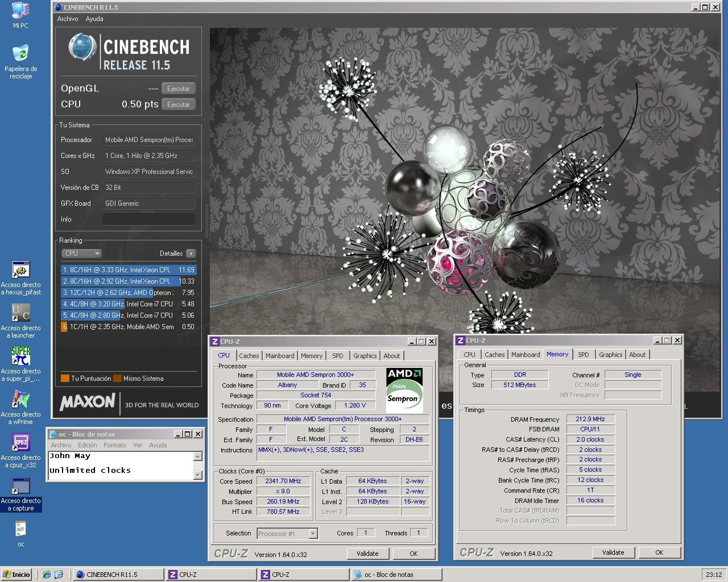This screenshot has width=728, height=582.
Task: Switch to Caches tab in right CPU-Z
Action: [x=495, y=355]
